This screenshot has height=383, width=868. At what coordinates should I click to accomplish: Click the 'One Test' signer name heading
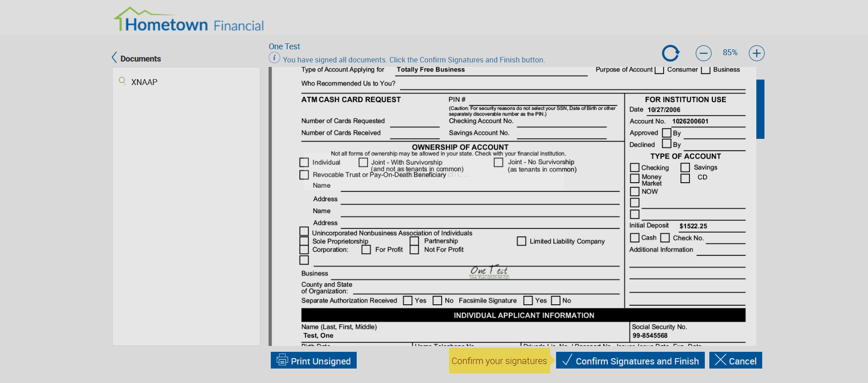[284, 47]
